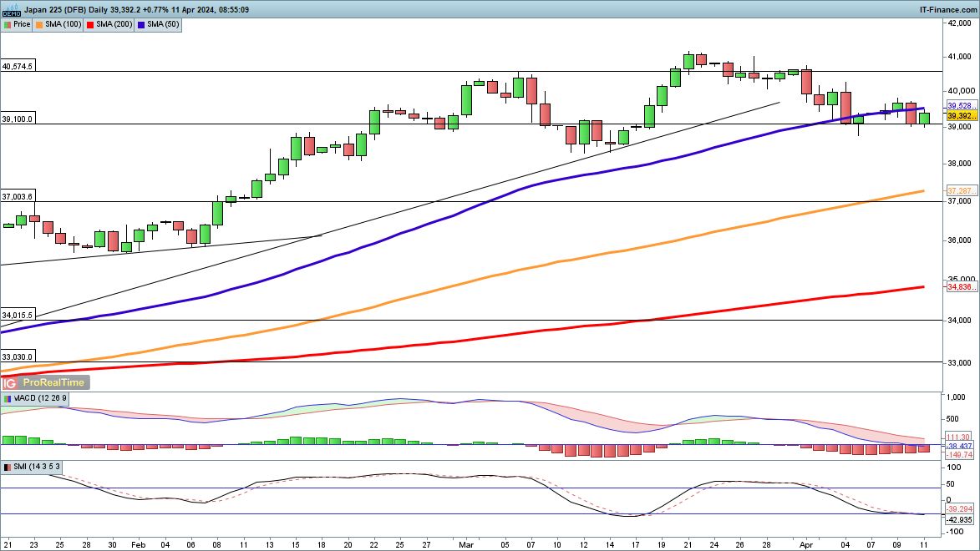Click the IT-Finance.com link in the header
This screenshot has height=551, width=980.
point(947,9)
